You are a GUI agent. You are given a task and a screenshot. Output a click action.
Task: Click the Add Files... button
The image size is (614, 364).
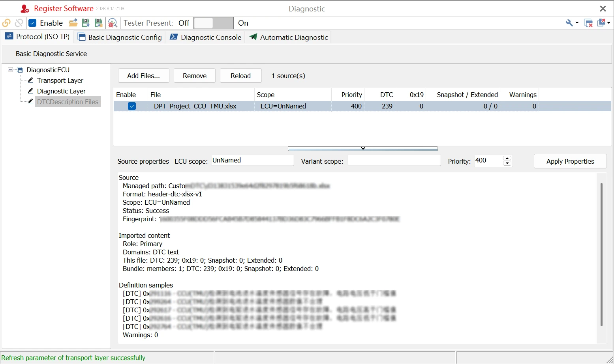144,76
